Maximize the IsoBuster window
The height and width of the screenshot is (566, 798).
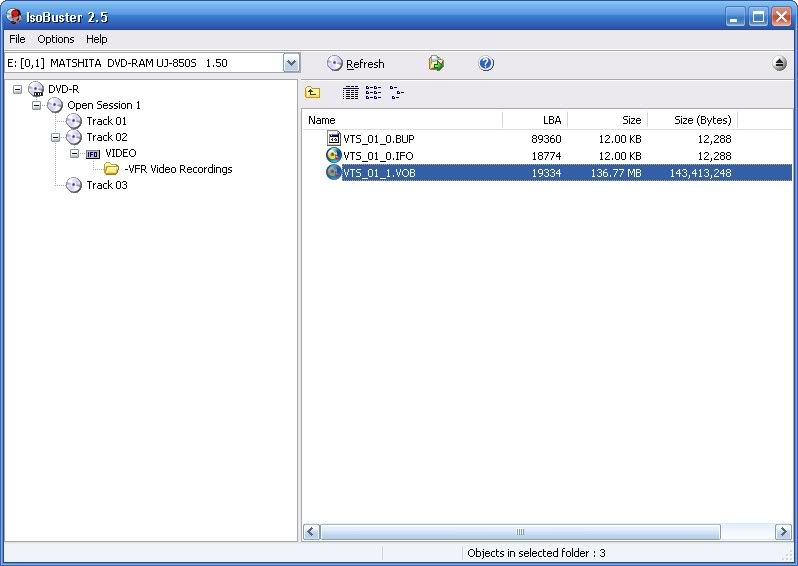[x=758, y=17]
